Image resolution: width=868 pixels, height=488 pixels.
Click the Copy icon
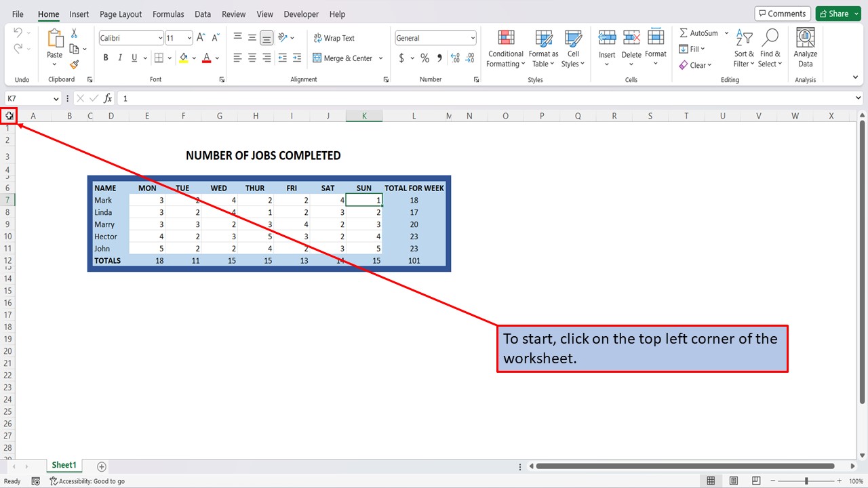click(x=74, y=49)
